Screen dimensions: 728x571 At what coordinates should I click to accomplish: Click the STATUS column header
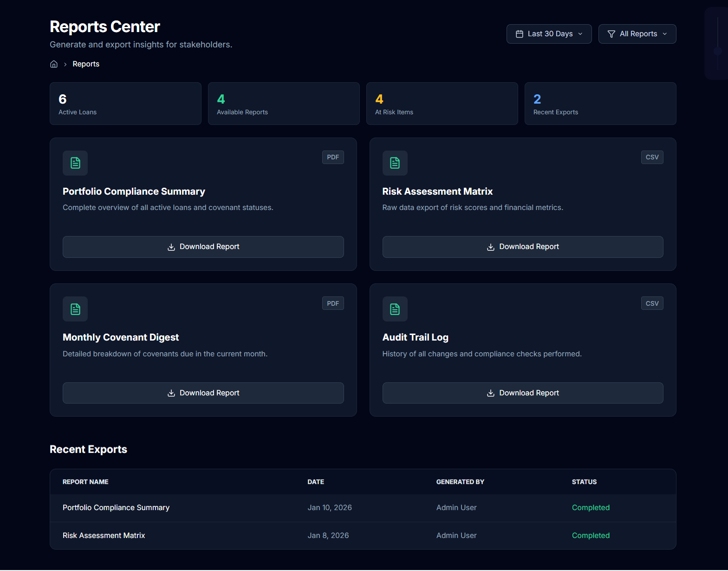click(584, 482)
